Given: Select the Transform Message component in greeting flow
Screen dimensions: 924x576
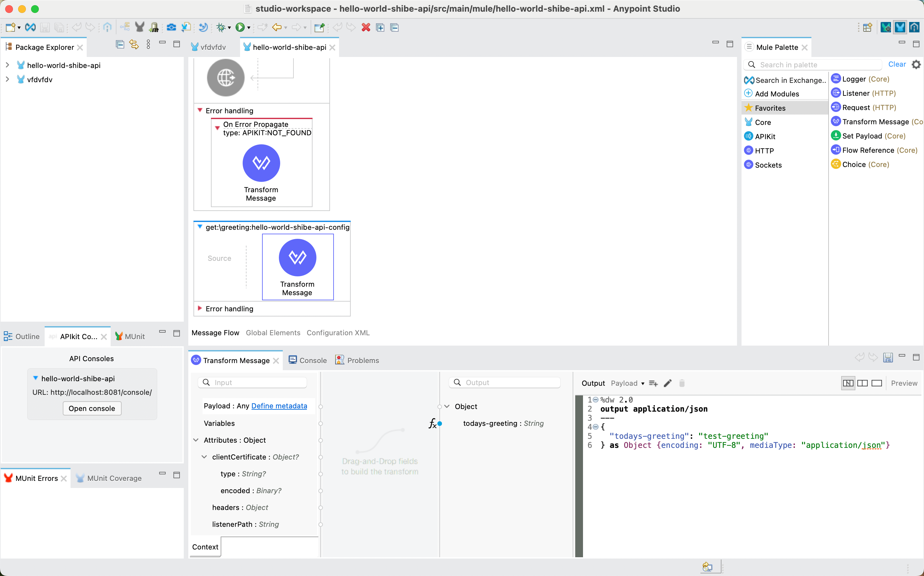Looking at the screenshot, I should click(297, 258).
